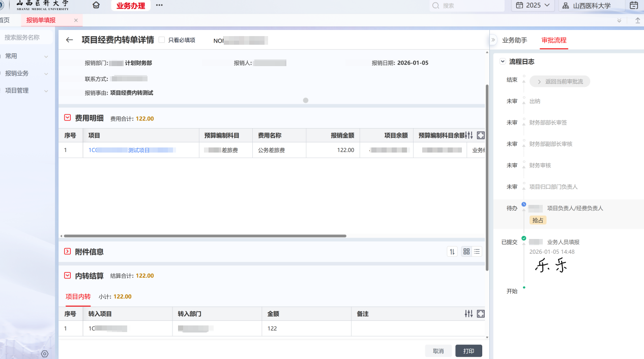Open the 2025 year dropdown
The image size is (644, 359).
tap(533, 6)
